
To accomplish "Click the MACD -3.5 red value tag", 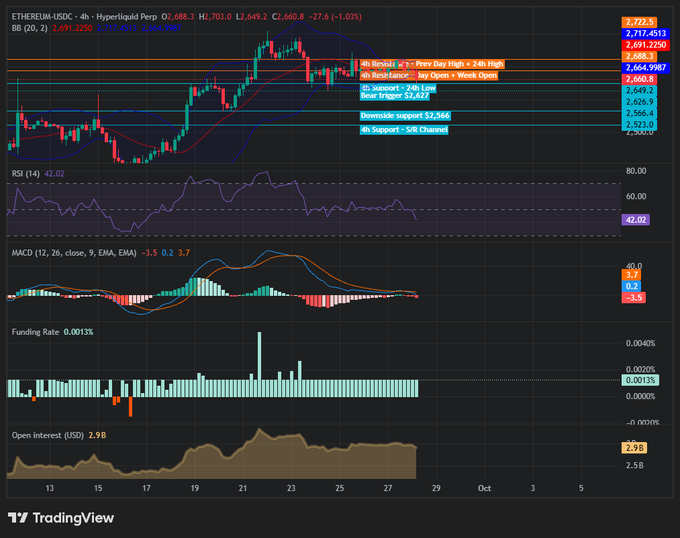I will [x=634, y=298].
